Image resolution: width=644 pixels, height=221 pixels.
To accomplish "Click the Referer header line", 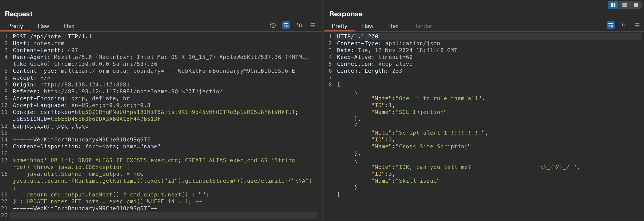I will click(x=118, y=92).
